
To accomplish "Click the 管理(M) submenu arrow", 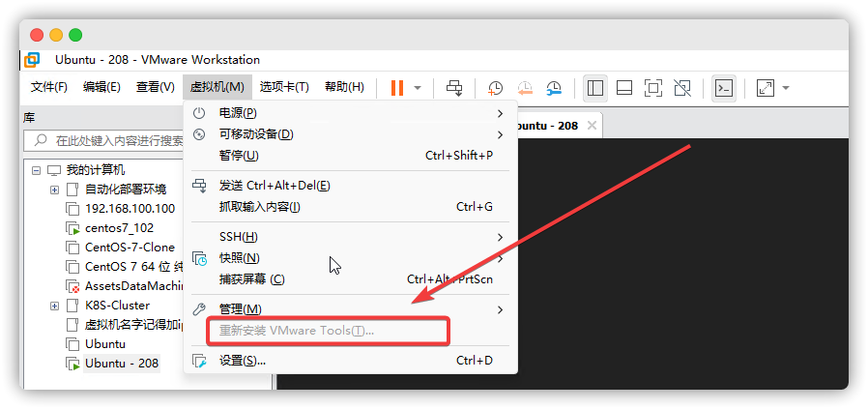I will coord(500,309).
